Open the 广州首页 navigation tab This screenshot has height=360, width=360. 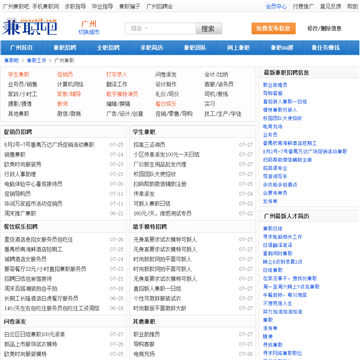pos(22,48)
